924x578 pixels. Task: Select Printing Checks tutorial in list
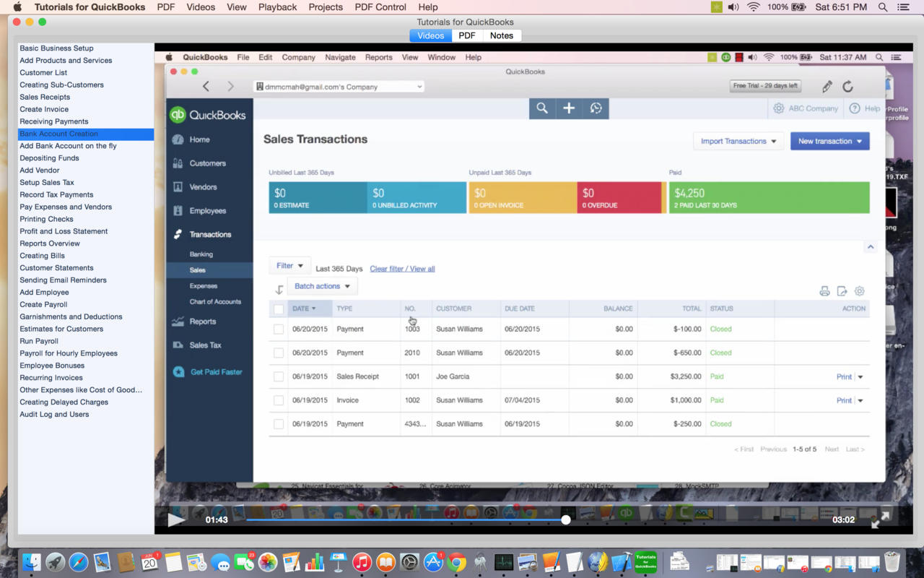[46, 219]
